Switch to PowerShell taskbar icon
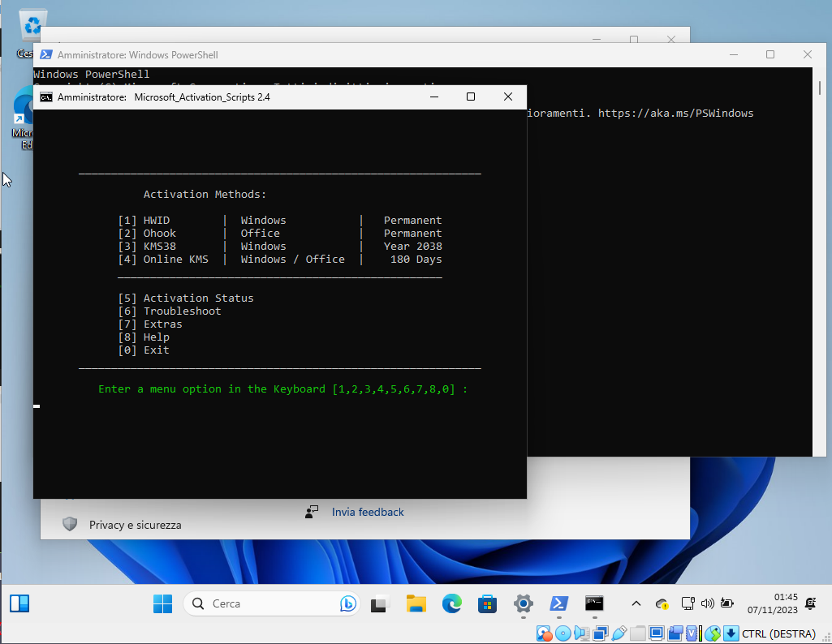The width and height of the screenshot is (832, 644). pos(558,603)
